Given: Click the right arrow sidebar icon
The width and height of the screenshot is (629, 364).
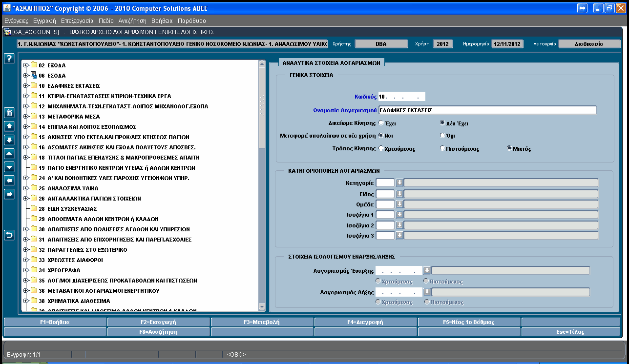Looking at the screenshot, I should (9, 195).
